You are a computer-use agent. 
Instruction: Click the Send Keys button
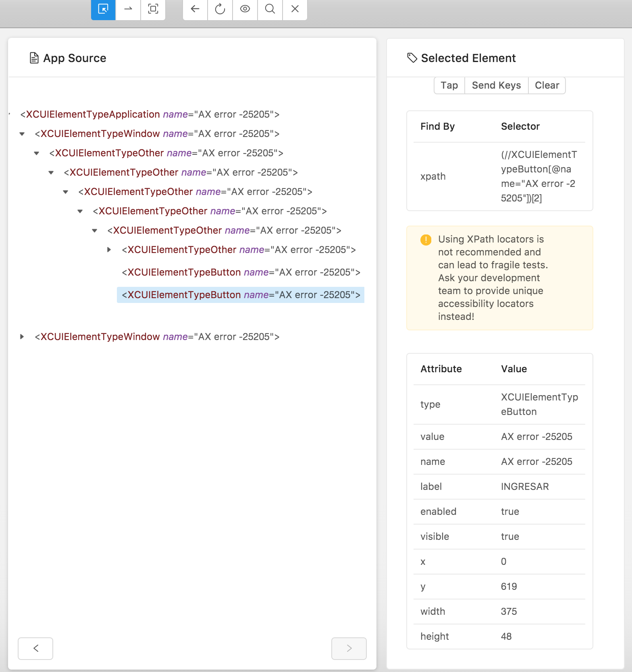[x=497, y=85]
